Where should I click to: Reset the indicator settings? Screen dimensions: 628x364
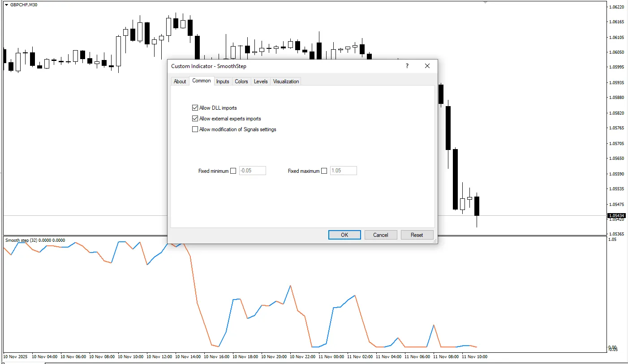(417, 235)
